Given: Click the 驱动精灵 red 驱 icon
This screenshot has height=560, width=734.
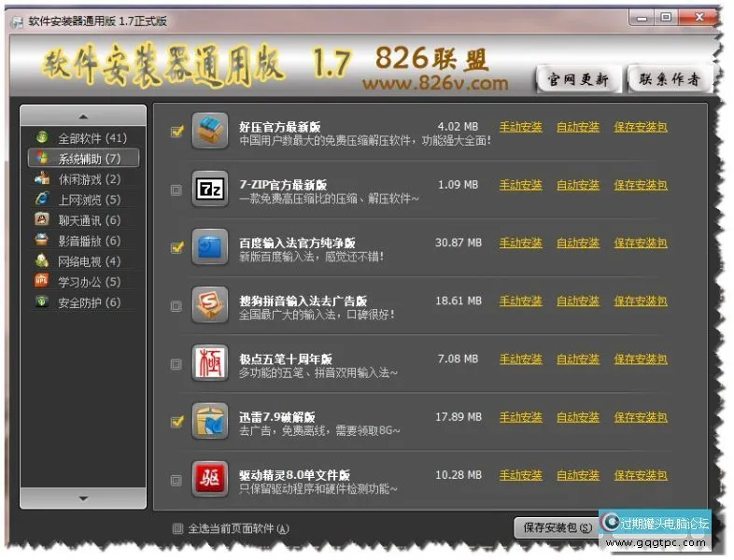Looking at the screenshot, I should [210, 479].
